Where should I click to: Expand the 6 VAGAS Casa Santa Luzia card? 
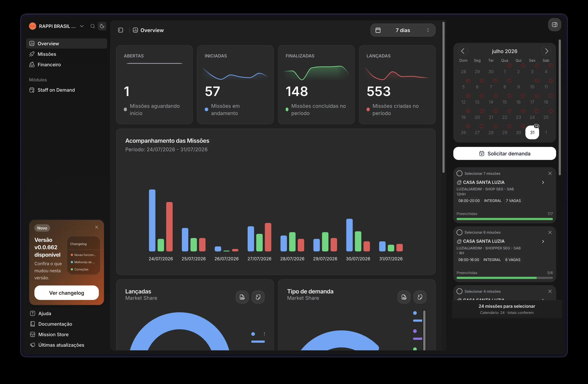click(543, 241)
